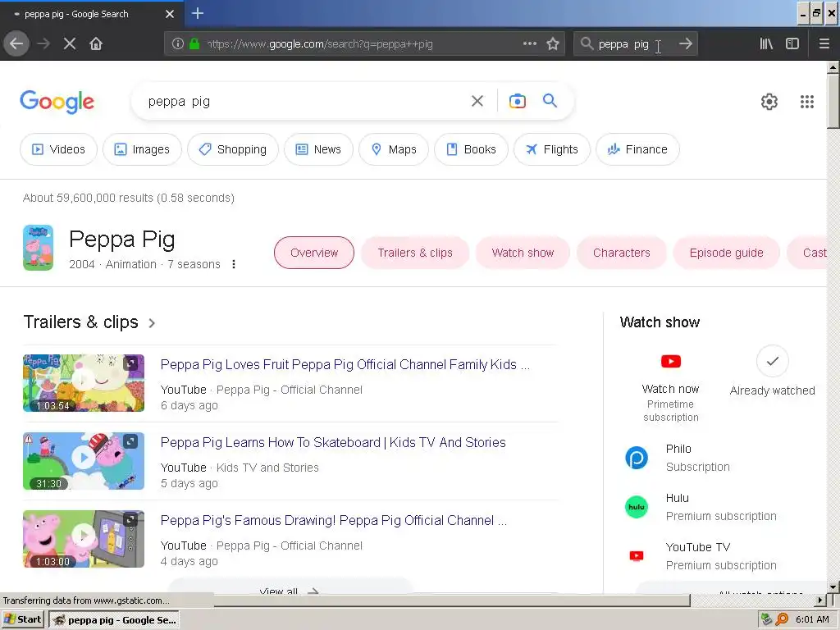
Task: Toggle the sidebar view icon
Action: click(x=792, y=44)
